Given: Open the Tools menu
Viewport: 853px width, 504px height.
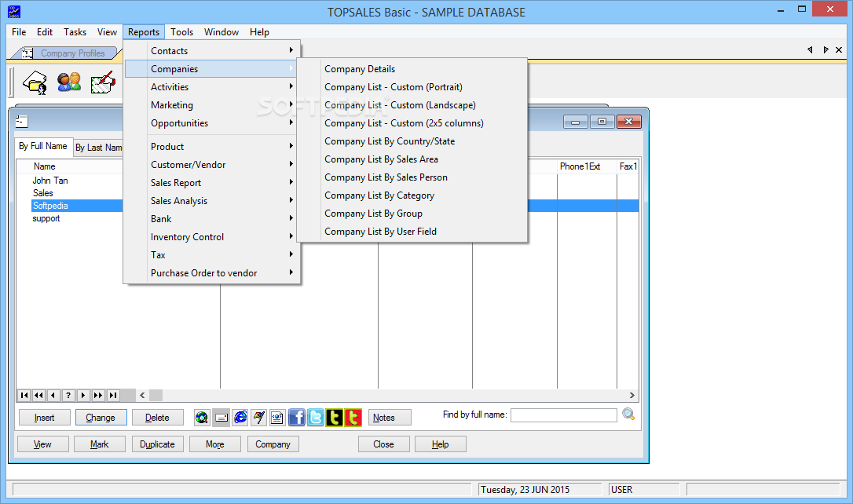Looking at the screenshot, I should click(181, 32).
